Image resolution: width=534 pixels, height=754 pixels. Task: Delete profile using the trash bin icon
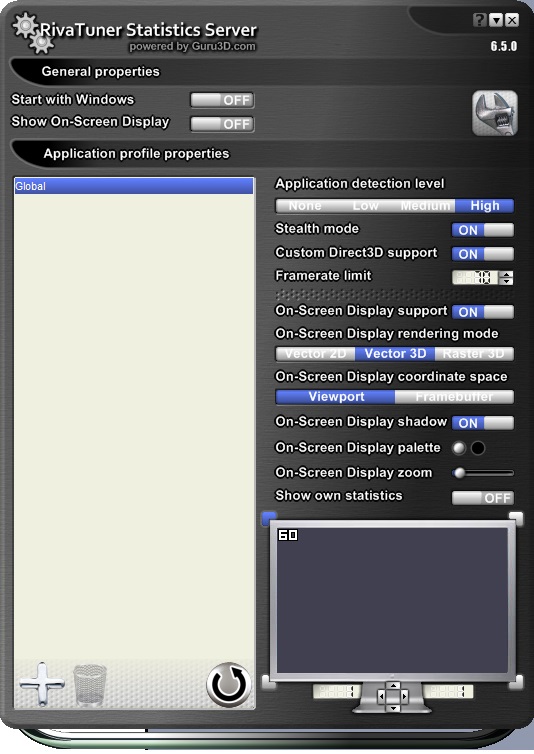tap(90, 685)
